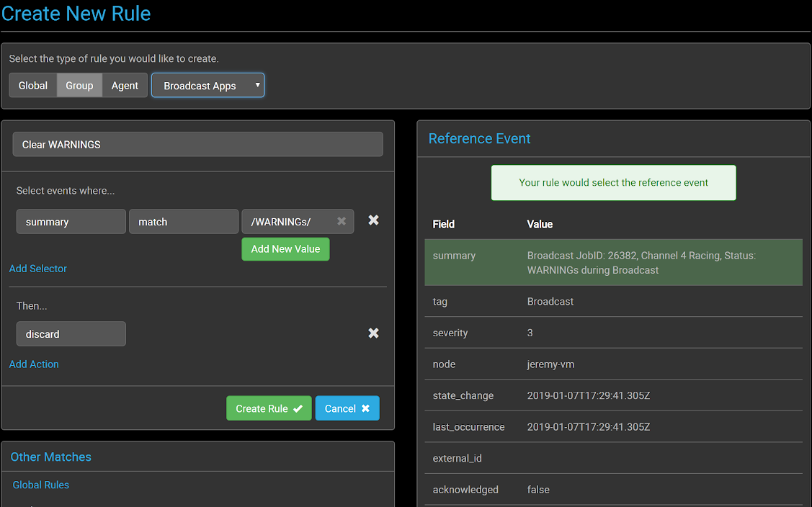Click the node value 'jeremy-vm'
The height and width of the screenshot is (507, 812).
point(550,364)
